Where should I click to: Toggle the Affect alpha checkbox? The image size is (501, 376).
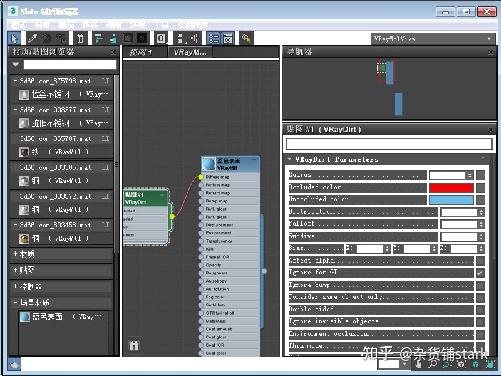click(x=480, y=261)
